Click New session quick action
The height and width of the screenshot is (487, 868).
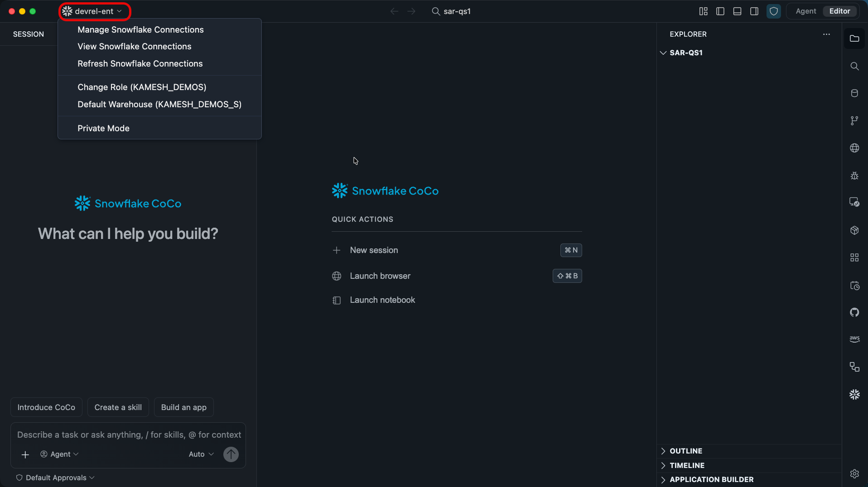pyautogui.click(x=457, y=250)
